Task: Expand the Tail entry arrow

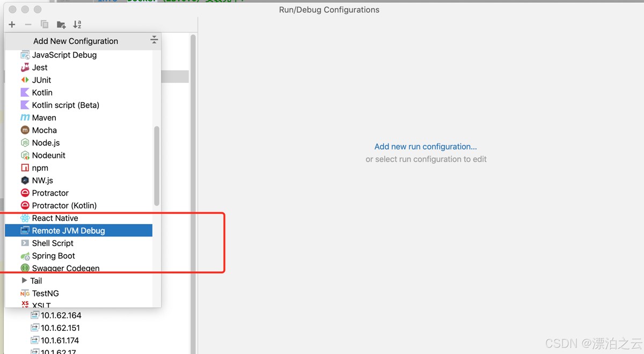Action: tap(24, 280)
